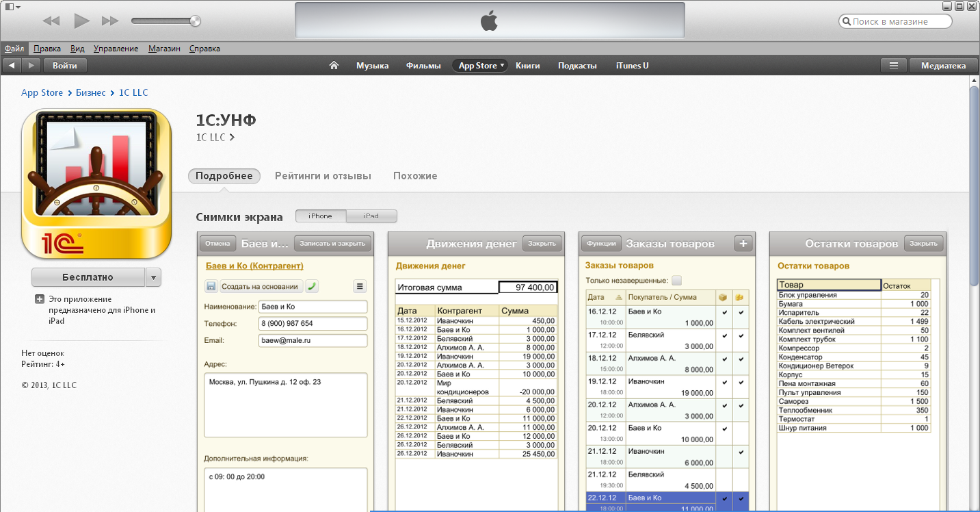Click the Движения денег screenshot
Image resolution: width=980 pixels, height=512 pixels.
[476, 372]
